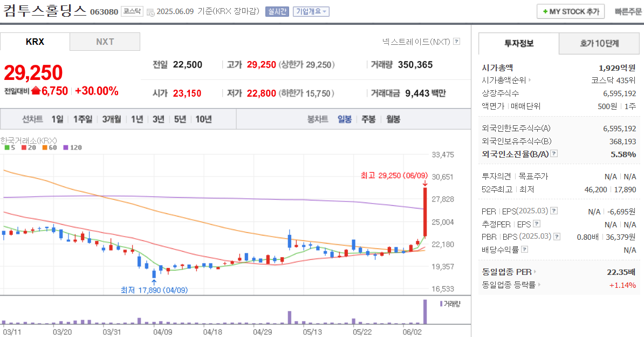Click the 코스닥 435위 ranking value

[613, 80]
